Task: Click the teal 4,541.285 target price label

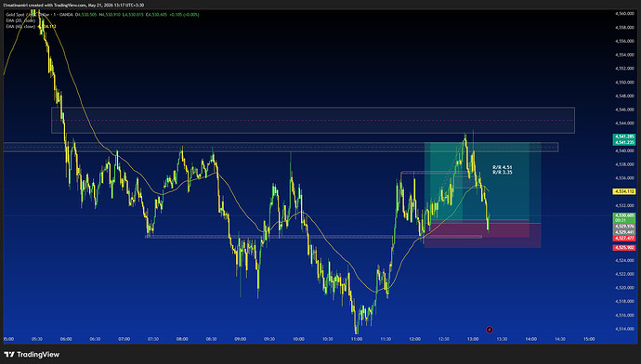Action: (624, 136)
